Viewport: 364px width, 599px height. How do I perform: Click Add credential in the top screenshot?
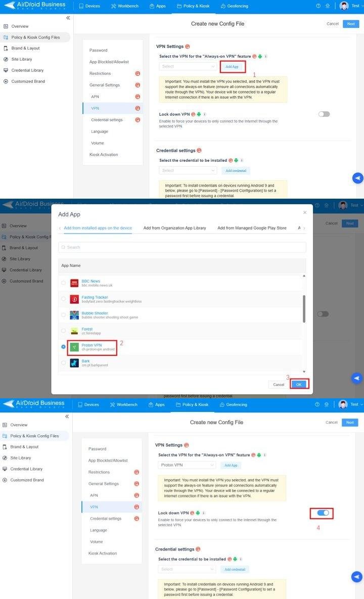point(236,171)
